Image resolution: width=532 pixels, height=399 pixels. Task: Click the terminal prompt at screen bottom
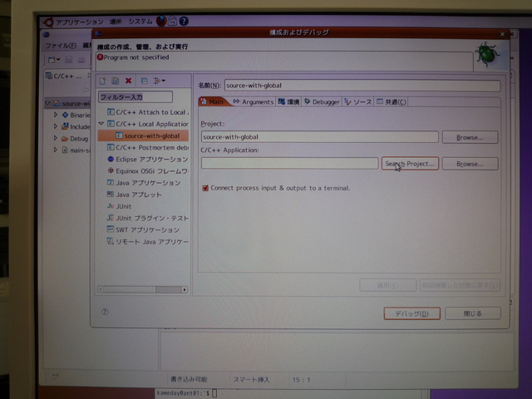pos(186,393)
